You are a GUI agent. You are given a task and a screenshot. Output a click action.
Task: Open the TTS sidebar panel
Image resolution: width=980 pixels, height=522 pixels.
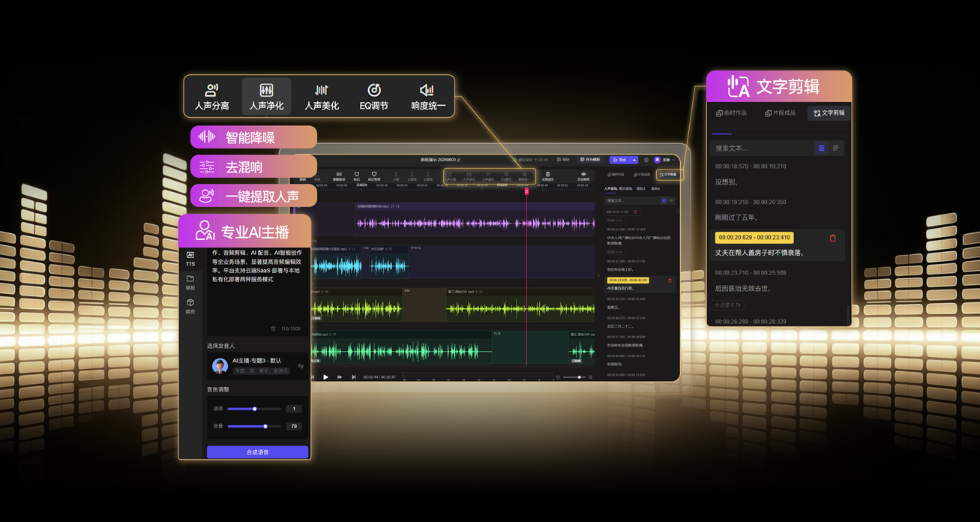190,259
